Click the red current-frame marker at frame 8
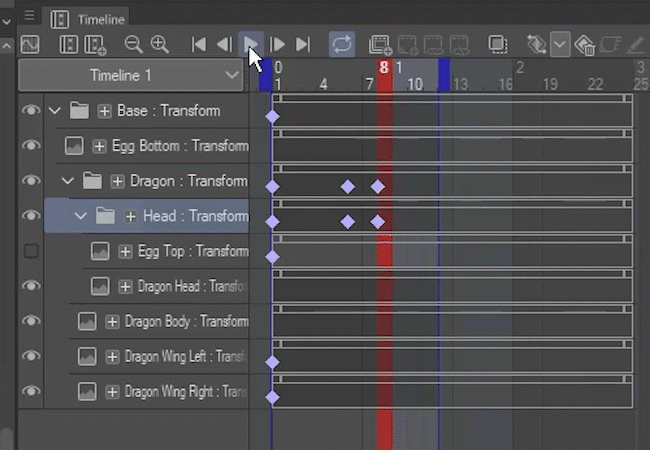 pyautogui.click(x=384, y=68)
